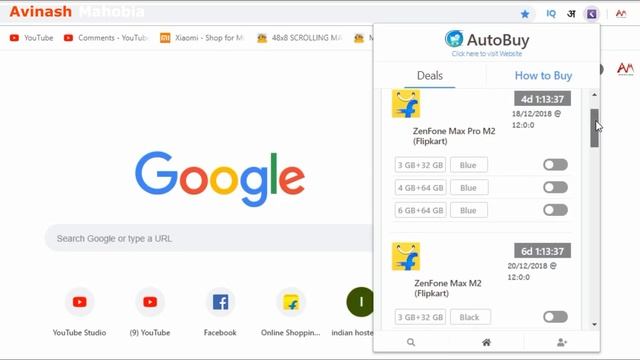Switch to the How to Buy tab

point(543,76)
